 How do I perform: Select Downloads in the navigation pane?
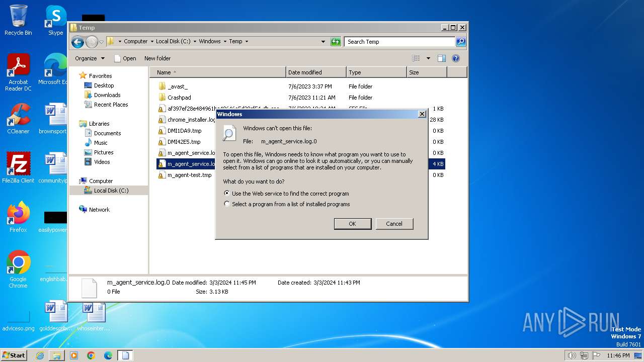pos(107,95)
